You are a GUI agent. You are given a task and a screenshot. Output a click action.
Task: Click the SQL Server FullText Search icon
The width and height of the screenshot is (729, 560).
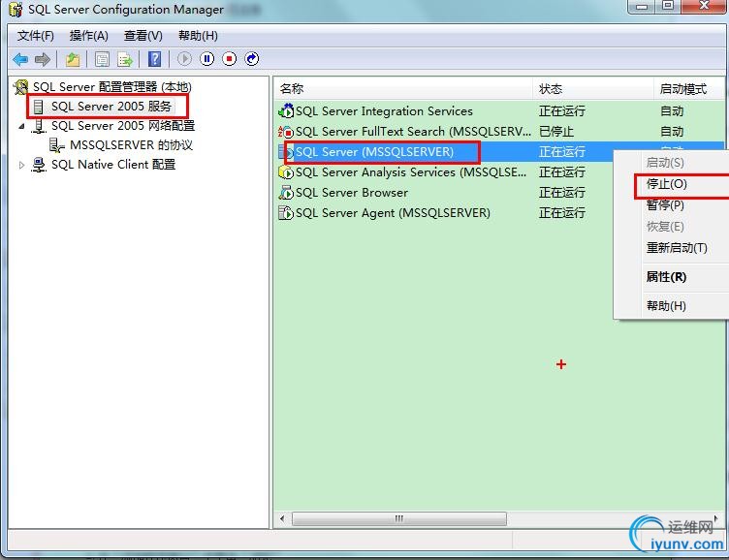286,132
